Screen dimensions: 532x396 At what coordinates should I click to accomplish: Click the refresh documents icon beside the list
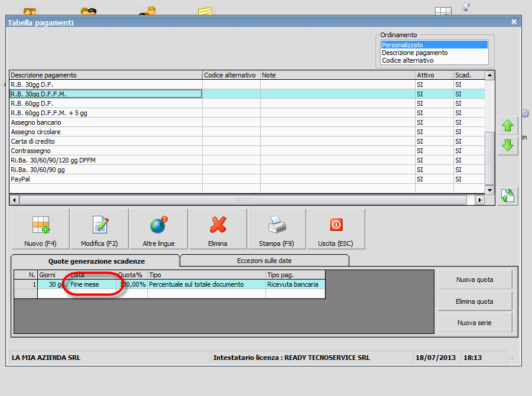pyautogui.click(x=508, y=196)
